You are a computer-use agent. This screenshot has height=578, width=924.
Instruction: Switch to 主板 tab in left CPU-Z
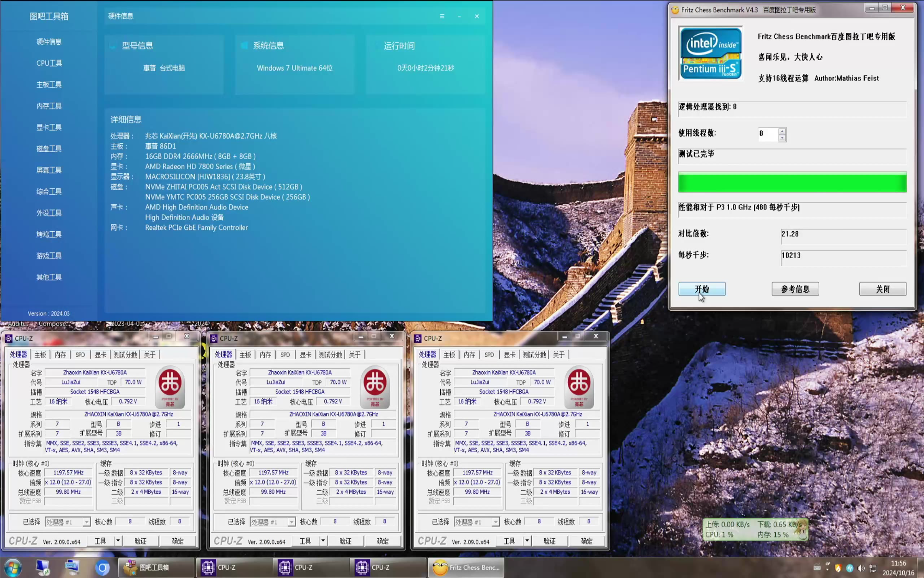pos(40,355)
